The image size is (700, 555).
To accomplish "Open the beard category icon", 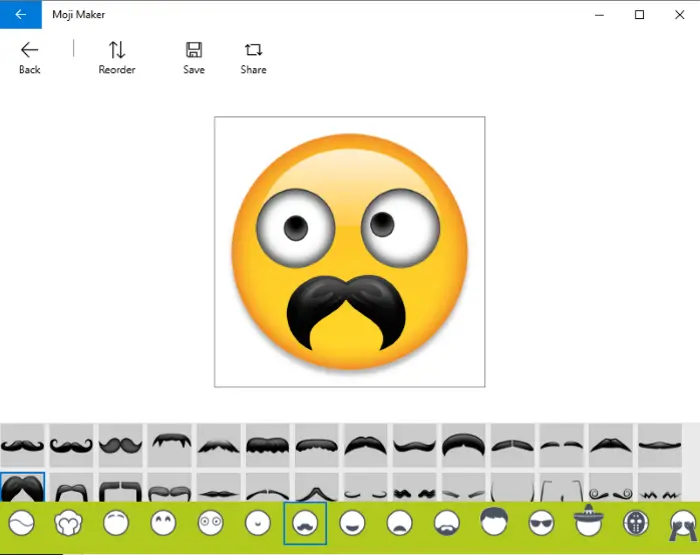I will (447, 523).
